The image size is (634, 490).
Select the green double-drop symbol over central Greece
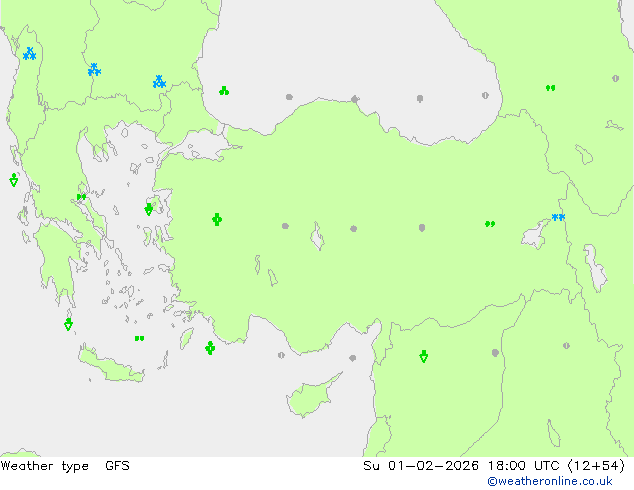(x=81, y=197)
